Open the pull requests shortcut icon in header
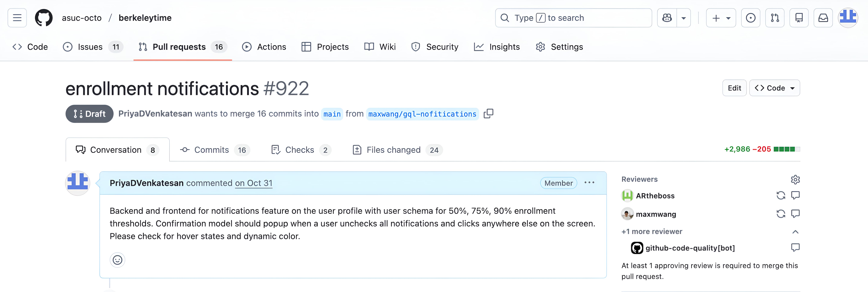Image resolution: width=868 pixels, height=292 pixels. 775,18
